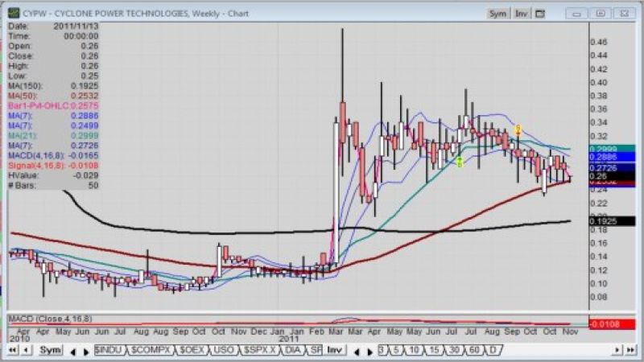Select the D daily interval tab
Image resolution: width=644 pixels, height=362 pixels.
pyautogui.click(x=493, y=350)
